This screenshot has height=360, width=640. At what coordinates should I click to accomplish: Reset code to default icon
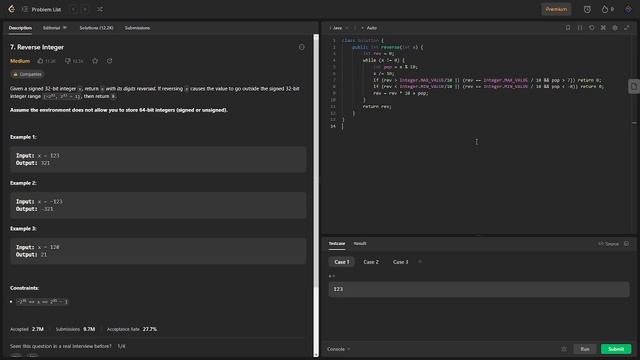591,28
